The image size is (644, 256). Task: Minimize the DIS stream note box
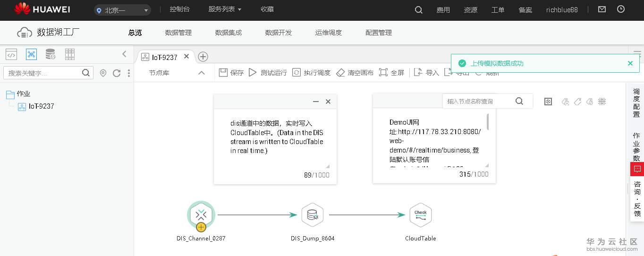click(316, 102)
